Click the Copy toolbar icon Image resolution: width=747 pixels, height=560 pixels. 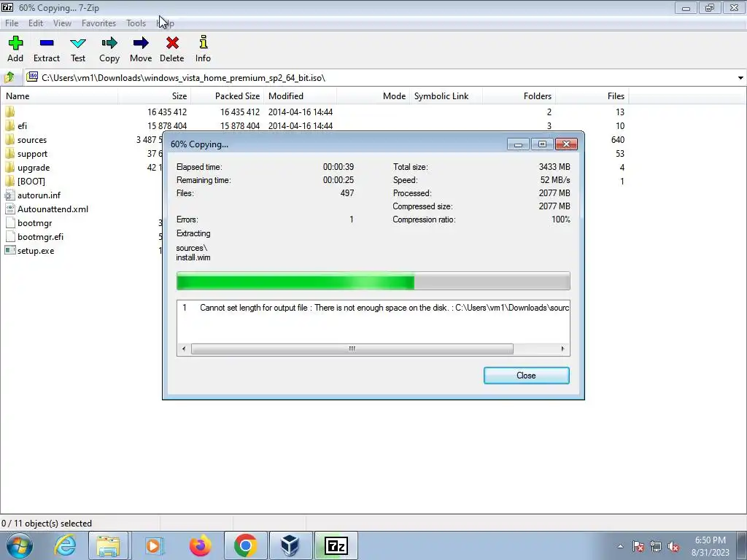tap(109, 43)
